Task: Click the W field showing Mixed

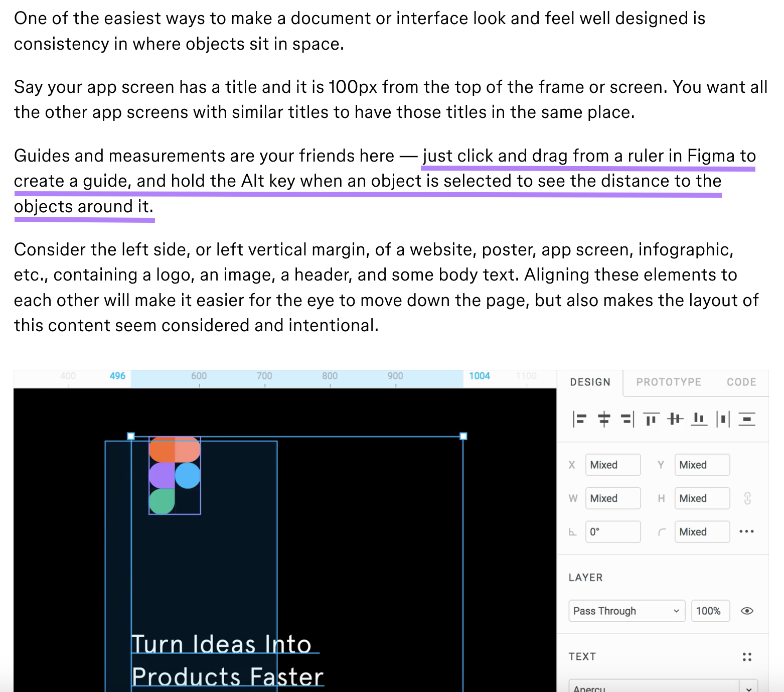Action: point(613,498)
